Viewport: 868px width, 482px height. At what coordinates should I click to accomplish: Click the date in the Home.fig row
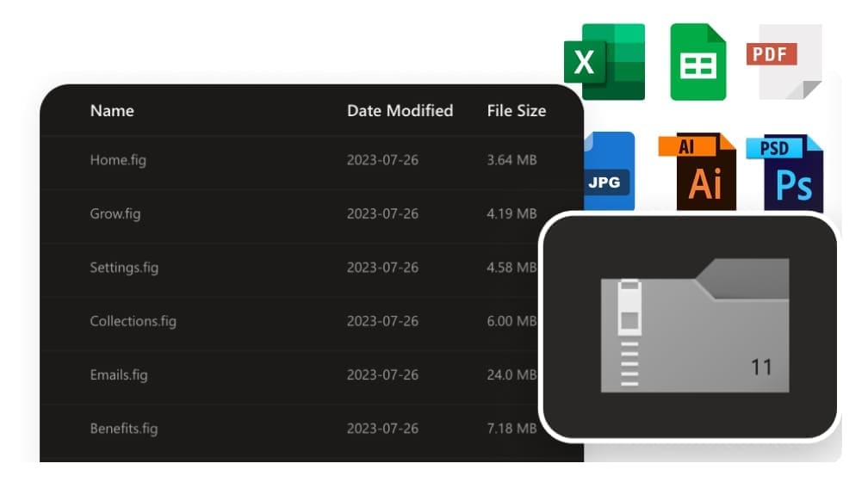tap(382, 160)
